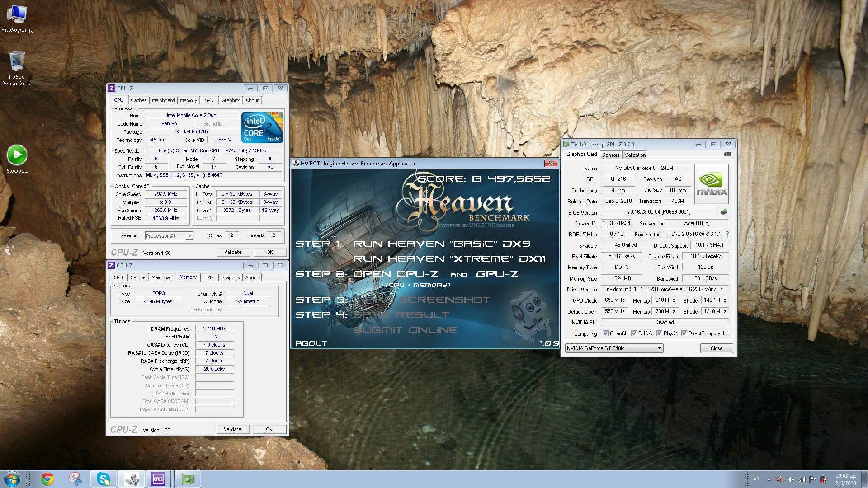868x488 pixels.
Task: Open the Recycle Bin desktop icon
Action: tap(17, 68)
